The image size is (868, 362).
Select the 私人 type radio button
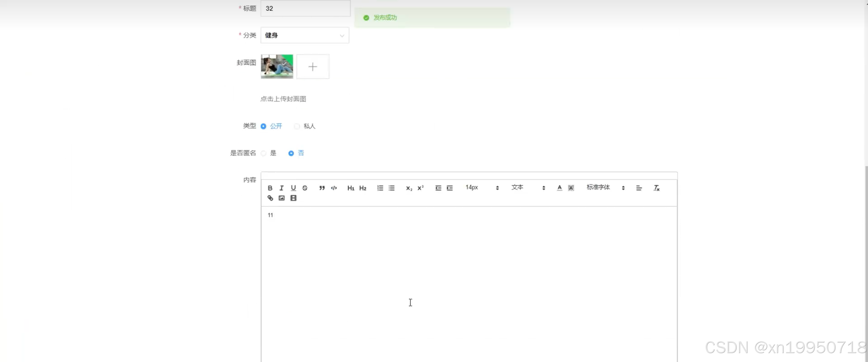(296, 126)
